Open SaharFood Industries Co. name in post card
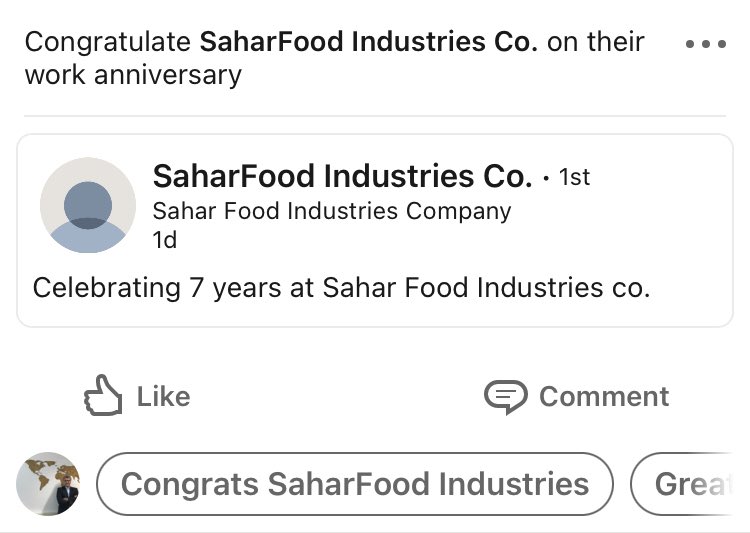Viewport: 750px width, 533px height. tap(342, 177)
